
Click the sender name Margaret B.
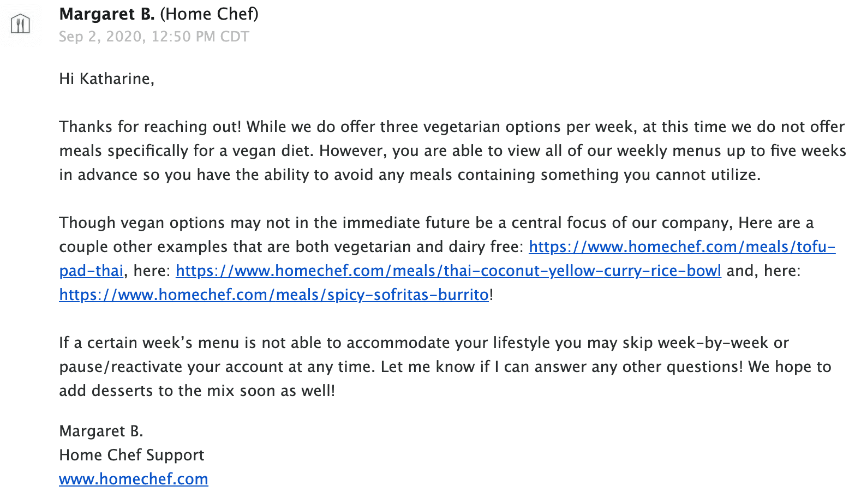coord(107,14)
